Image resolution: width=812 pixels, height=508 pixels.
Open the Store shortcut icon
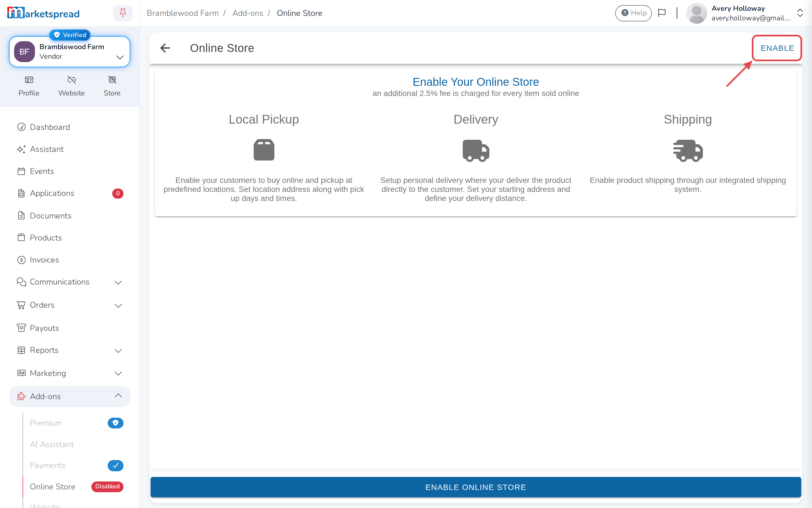tap(112, 80)
